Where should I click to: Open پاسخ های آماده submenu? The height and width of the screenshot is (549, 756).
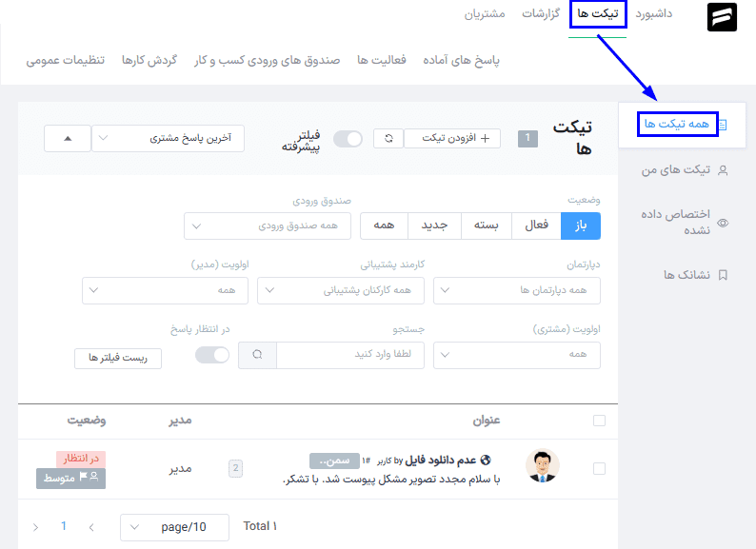click(462, 60)
